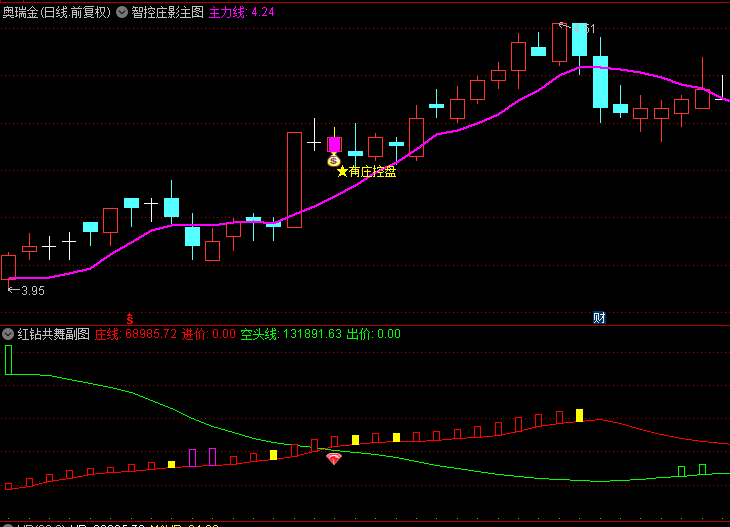Click the yellow star before 有庄控盘

(x=342, y=172)
